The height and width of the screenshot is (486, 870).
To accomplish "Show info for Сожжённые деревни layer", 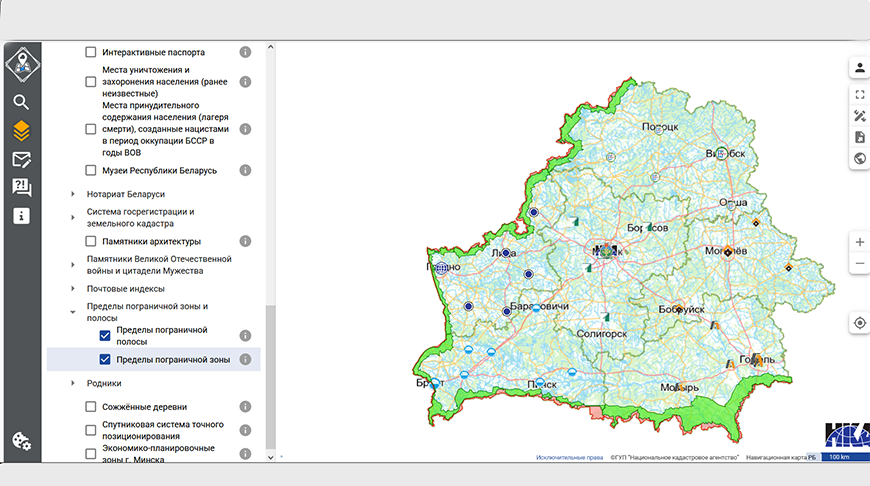I will click(245, 407).
